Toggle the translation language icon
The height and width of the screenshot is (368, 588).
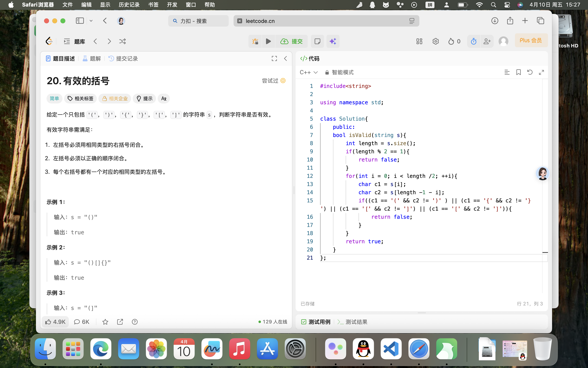(x=164, y=98)
